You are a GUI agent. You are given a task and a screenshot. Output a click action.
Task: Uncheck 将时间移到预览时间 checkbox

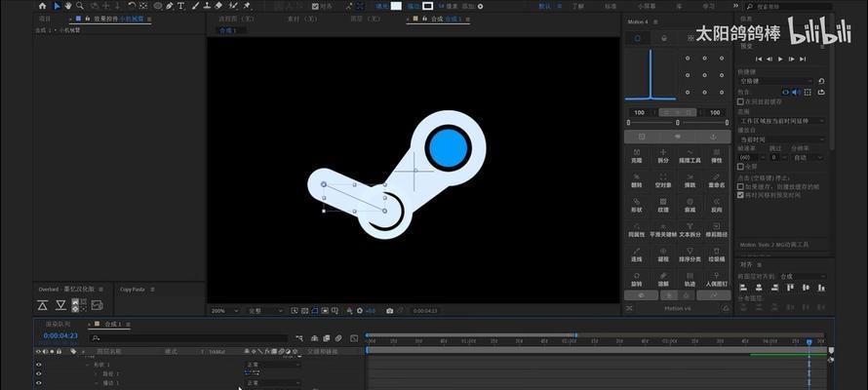(x=740, y=195)
